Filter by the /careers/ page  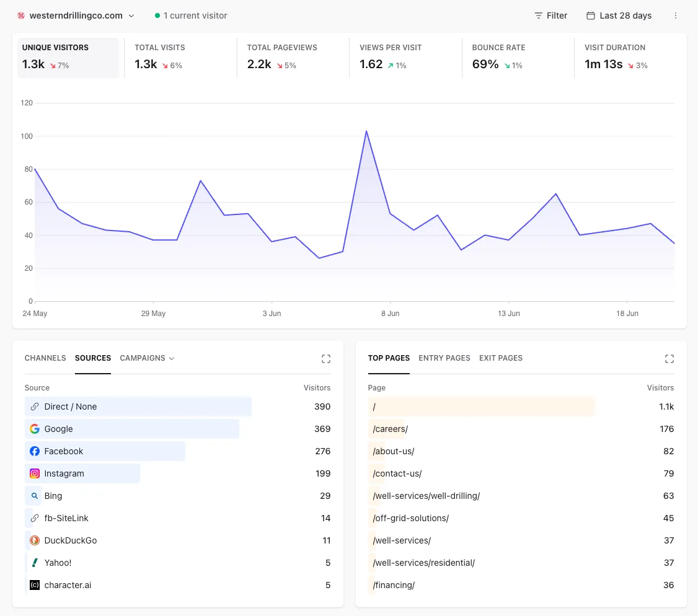390,429
